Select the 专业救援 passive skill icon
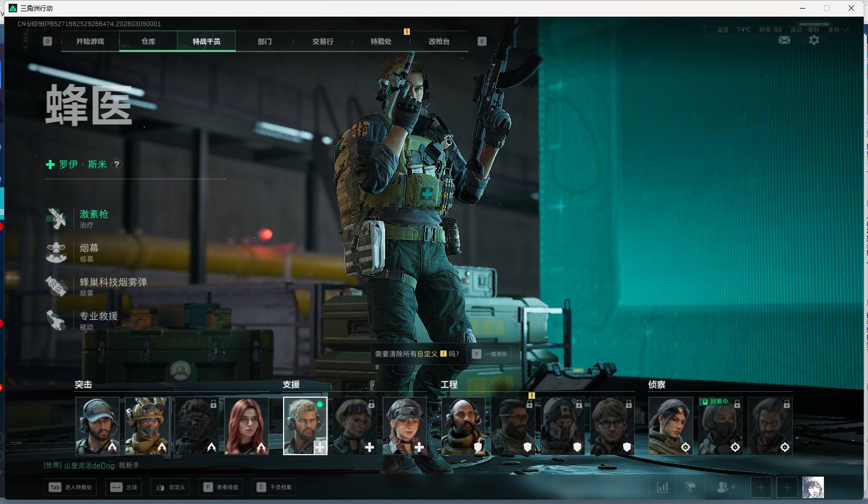Image resolution: width=868 pixels, height=504 pixels. point(56,320)
